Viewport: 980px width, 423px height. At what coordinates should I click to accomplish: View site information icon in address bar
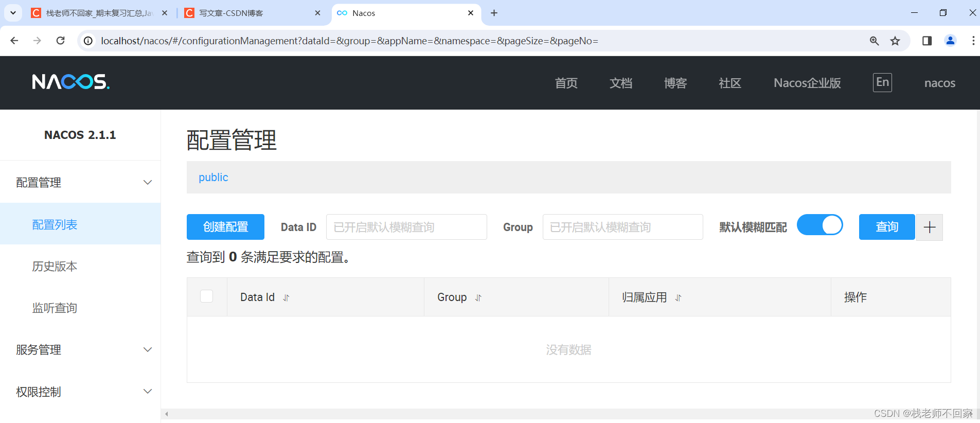click(88, 41)
